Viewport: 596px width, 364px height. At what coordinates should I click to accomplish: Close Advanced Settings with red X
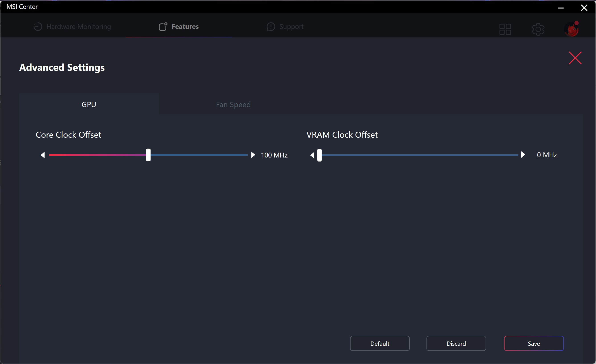tap(575, 58)
